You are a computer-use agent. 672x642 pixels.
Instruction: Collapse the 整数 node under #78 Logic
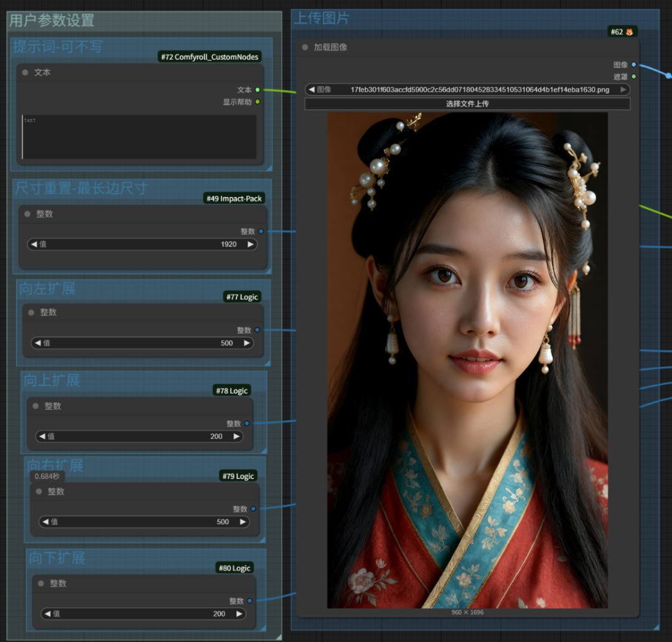(x=35, y=406)
